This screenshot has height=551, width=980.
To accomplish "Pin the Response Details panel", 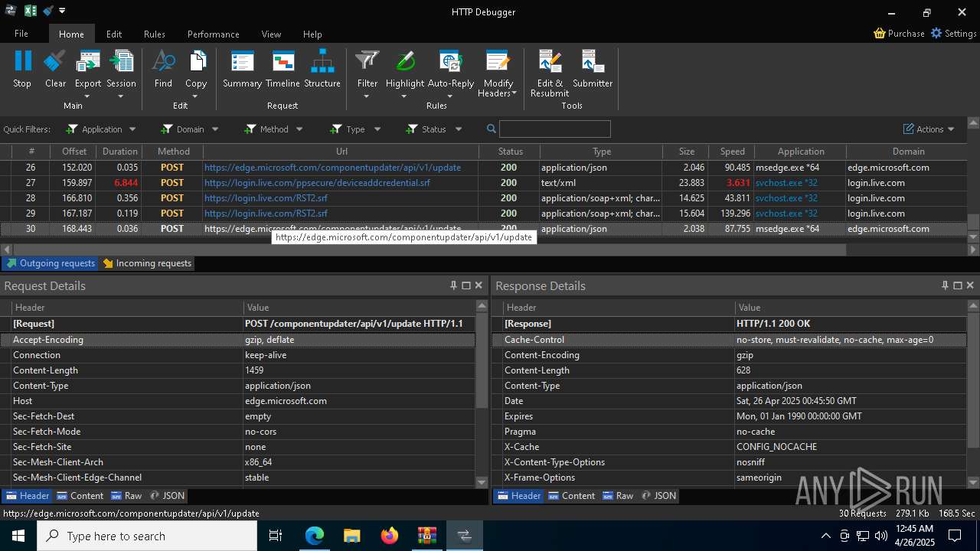I will click(x=945, y=285).
